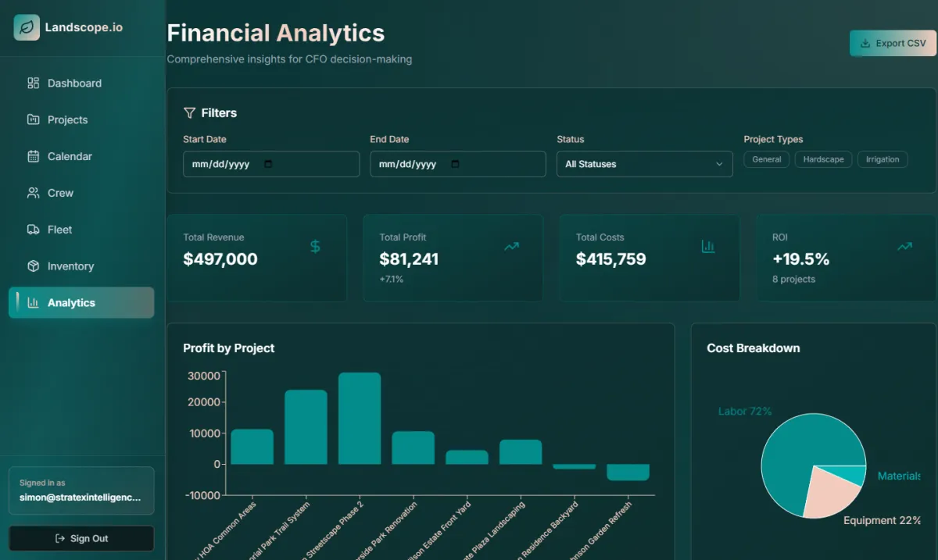Image resolution: width=938 pixels, height=560 pixels.
Task: Go to Inventory
Action: [81, 266]
